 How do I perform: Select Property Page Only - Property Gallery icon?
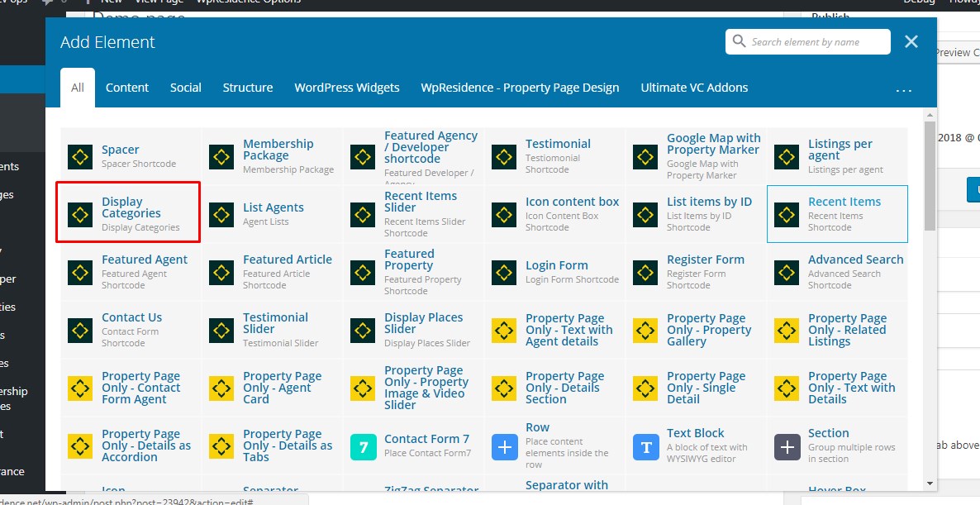[645, 331]
